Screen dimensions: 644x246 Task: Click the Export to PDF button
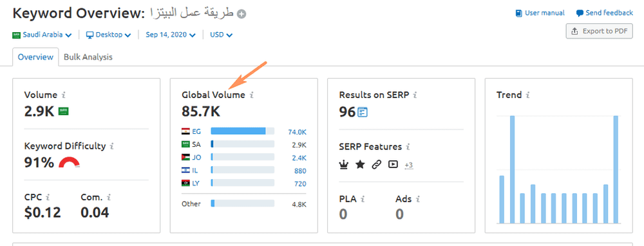599,31
